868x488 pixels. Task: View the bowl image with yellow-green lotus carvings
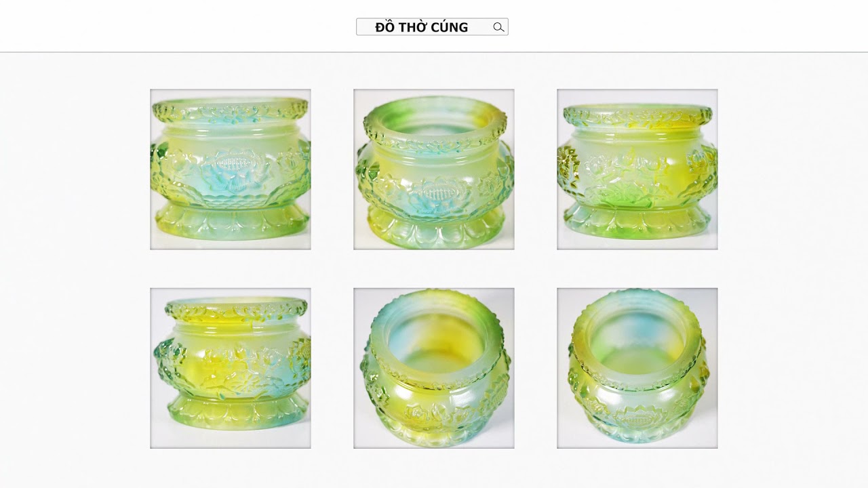point(637,169)
